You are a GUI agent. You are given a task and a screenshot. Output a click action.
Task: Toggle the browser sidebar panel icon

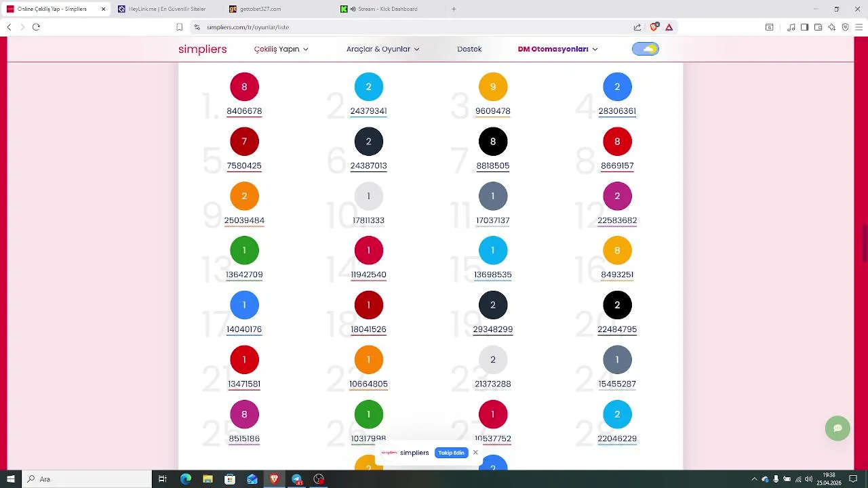click(x=804, y=27)
